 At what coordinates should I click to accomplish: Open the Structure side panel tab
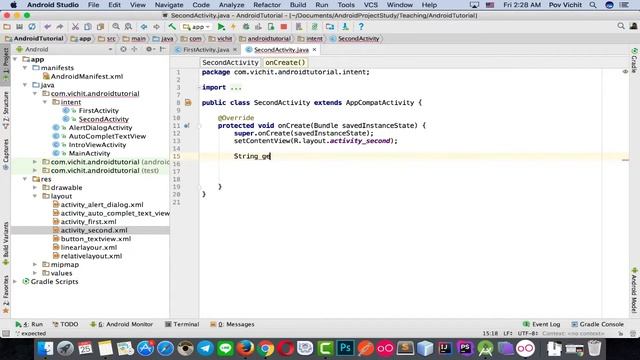pos(6,110)
